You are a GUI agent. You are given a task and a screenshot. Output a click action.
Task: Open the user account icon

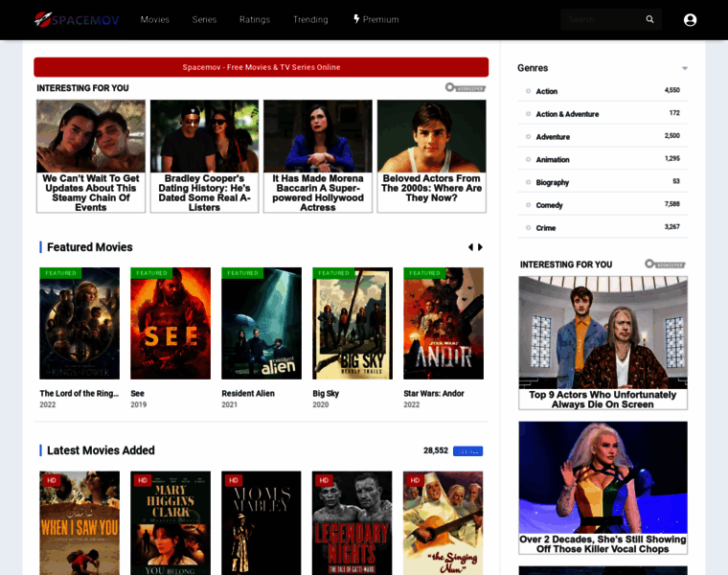690,20
